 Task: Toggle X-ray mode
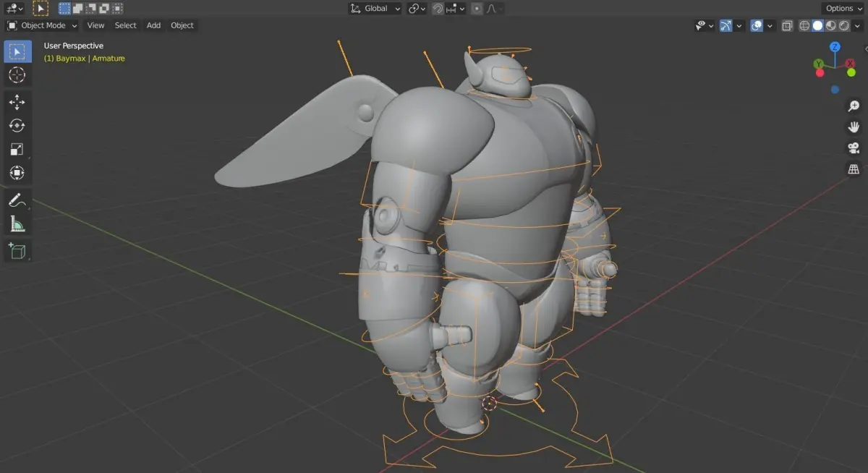pos(787,25)
